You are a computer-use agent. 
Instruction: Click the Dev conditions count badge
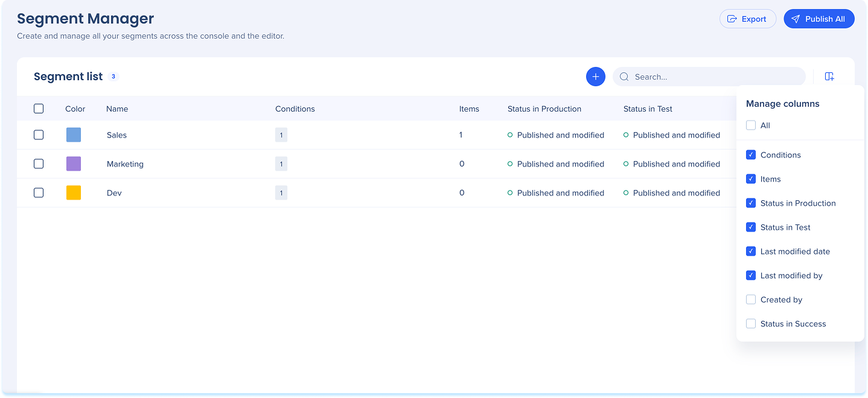(x=281, y=193)
